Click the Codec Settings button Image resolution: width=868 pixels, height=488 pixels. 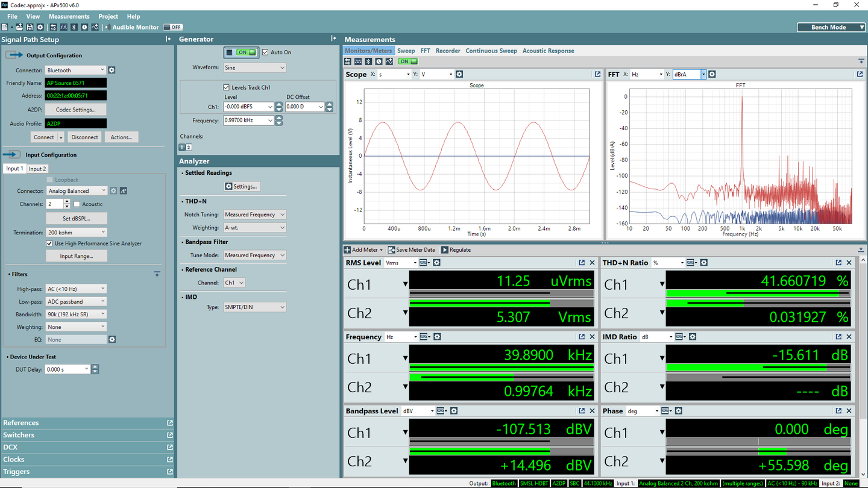point(75,110)
